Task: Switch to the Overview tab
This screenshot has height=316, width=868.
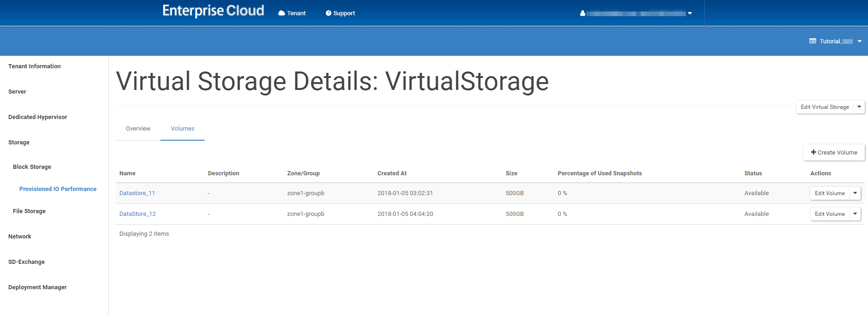Action: pyautogui.click(x=138, y=129)
